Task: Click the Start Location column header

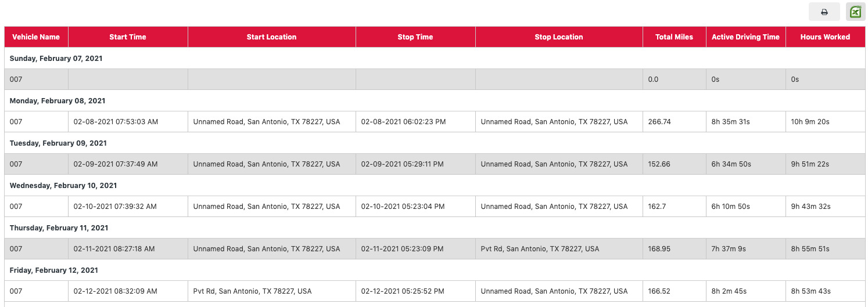Action: tap(271, 37)
